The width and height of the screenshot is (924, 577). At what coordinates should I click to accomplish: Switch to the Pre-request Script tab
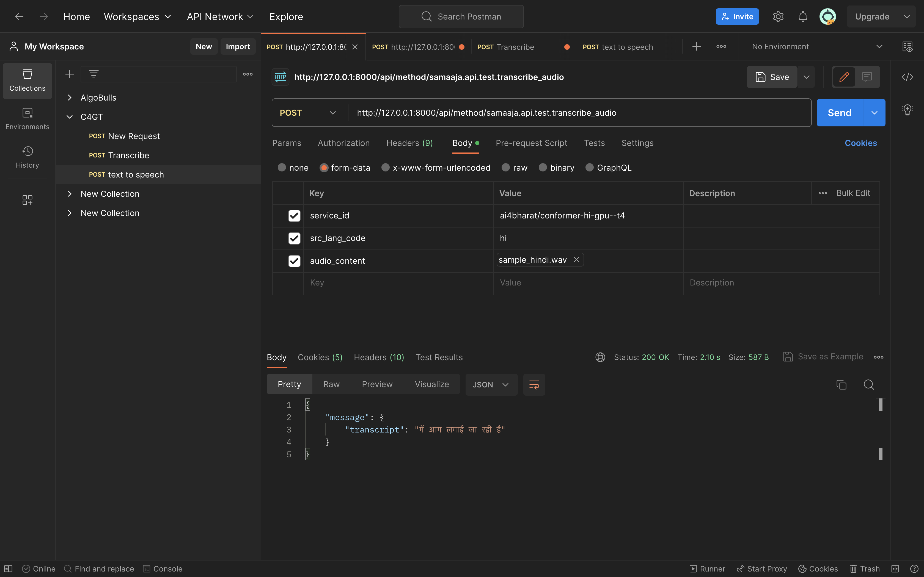tap(531, 142)
